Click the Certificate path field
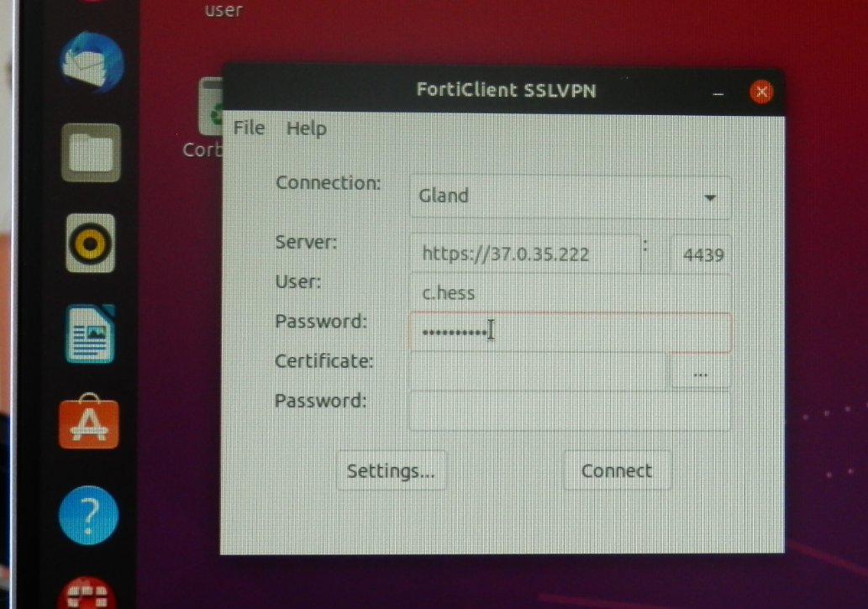Screen dimensions: 868x609 tap(538, 371)
